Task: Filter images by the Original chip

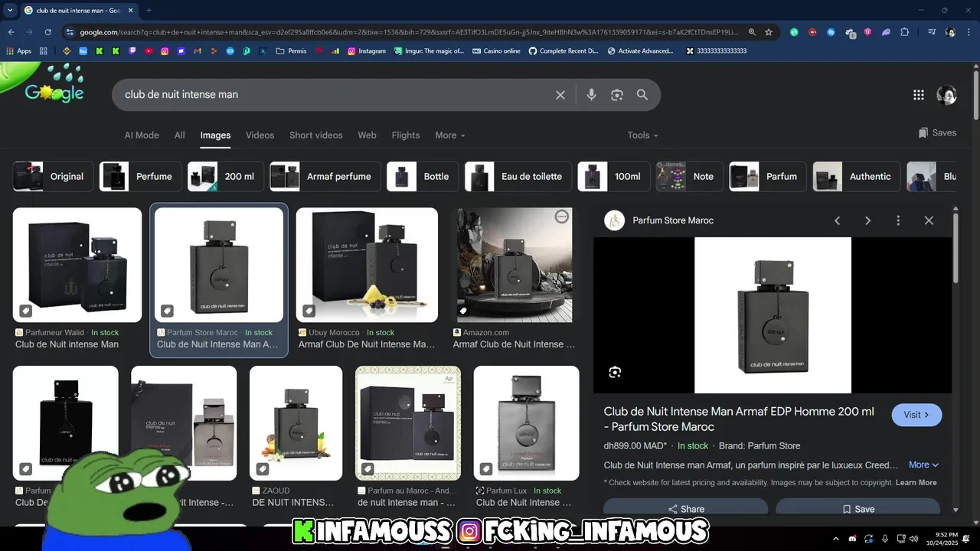Action: (x=54, y=176)
